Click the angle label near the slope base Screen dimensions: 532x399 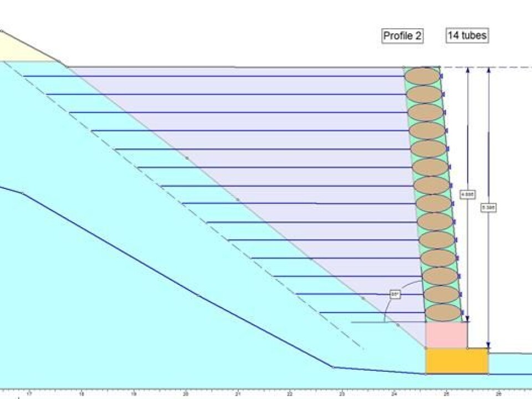click(395, 295)
